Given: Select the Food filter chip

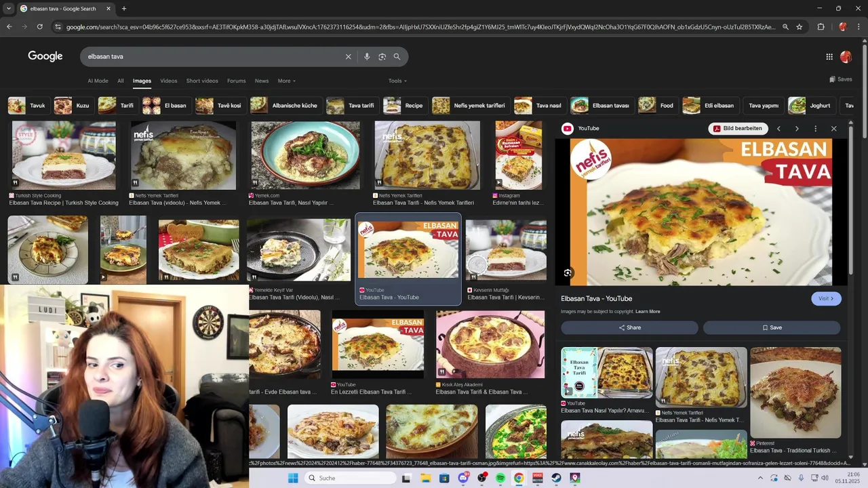Looking at the screenshot, I should [x=657, y=106].
